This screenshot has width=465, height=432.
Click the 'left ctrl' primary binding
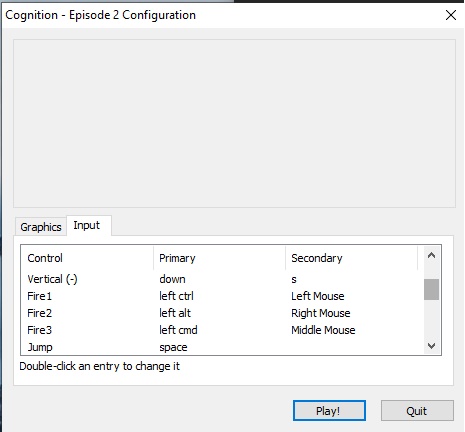[x=176, y=296]
